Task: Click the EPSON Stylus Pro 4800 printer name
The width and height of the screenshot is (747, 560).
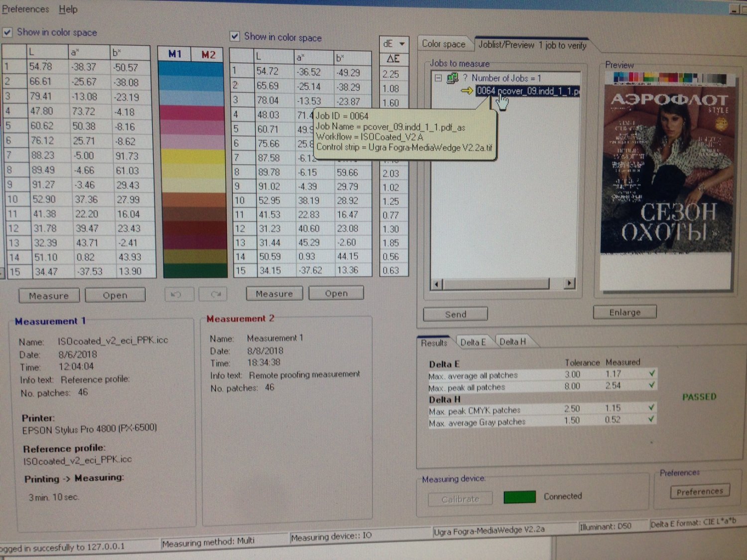Action: pos(89,429)
